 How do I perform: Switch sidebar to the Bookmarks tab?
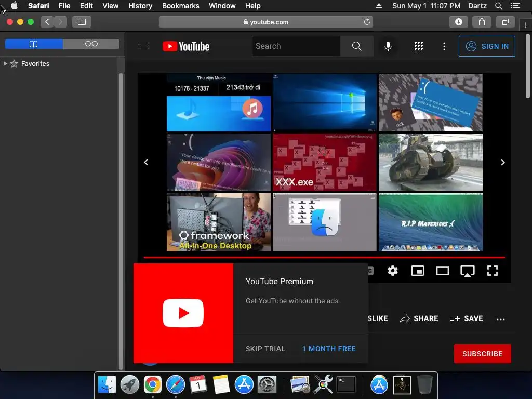(34, 44)
